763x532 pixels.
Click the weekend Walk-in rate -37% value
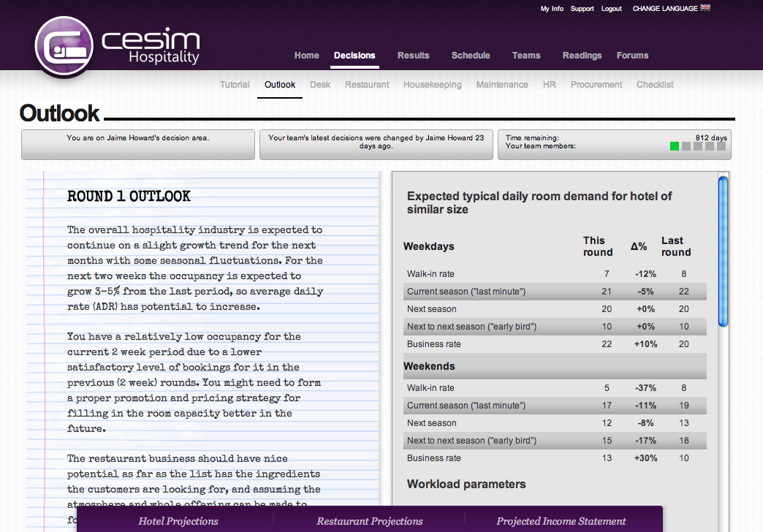tap(645, 388)
